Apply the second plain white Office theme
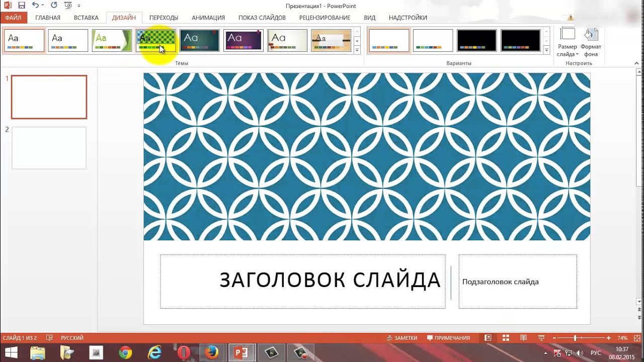Image resolution: width=644 pixels, height=362 pixels. click(x=68, y=41)
